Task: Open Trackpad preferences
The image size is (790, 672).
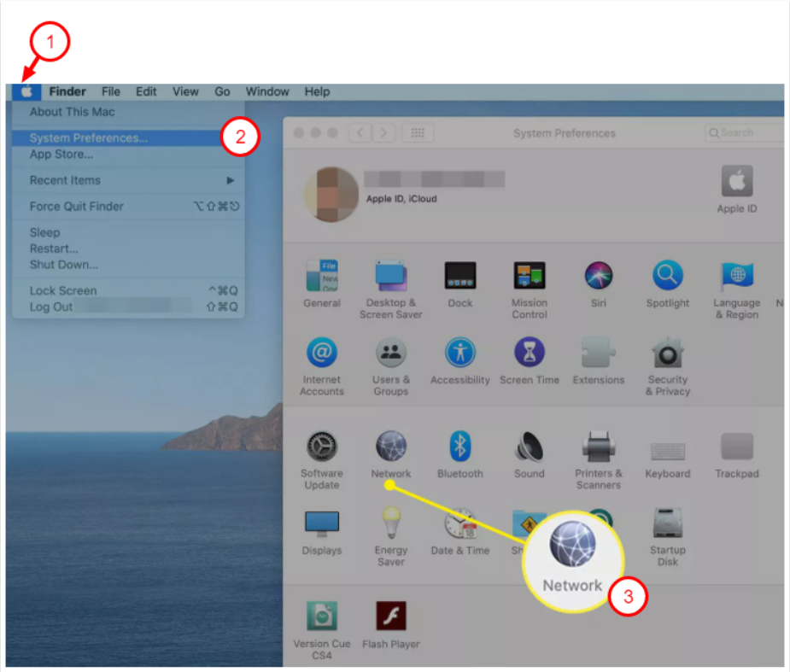Action: point(736,447)
